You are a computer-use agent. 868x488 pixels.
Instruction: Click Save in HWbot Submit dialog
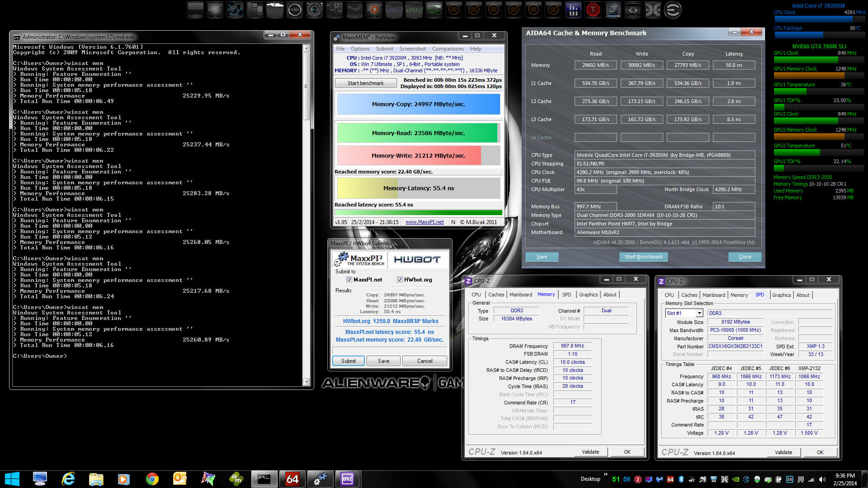pos(383,361)
